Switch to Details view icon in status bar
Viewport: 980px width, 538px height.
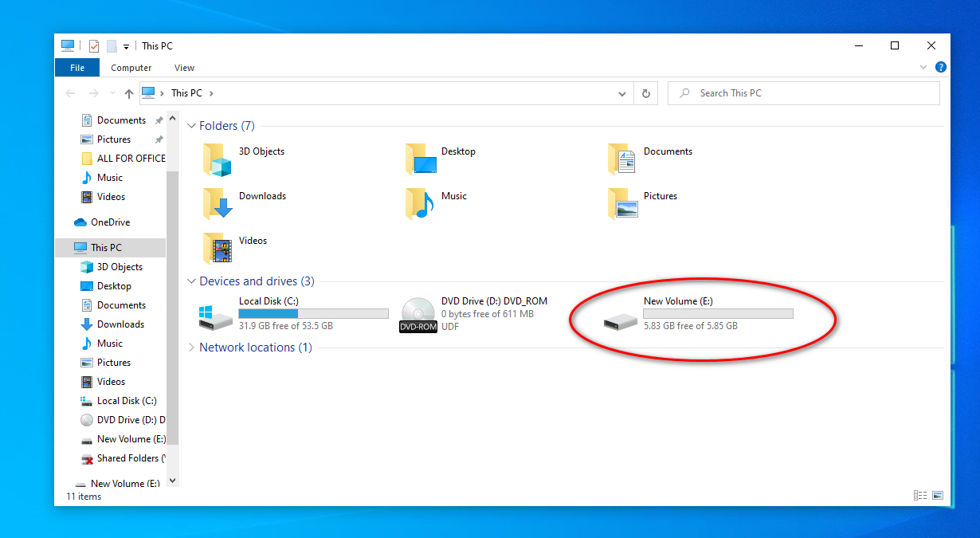pos(920,496)
